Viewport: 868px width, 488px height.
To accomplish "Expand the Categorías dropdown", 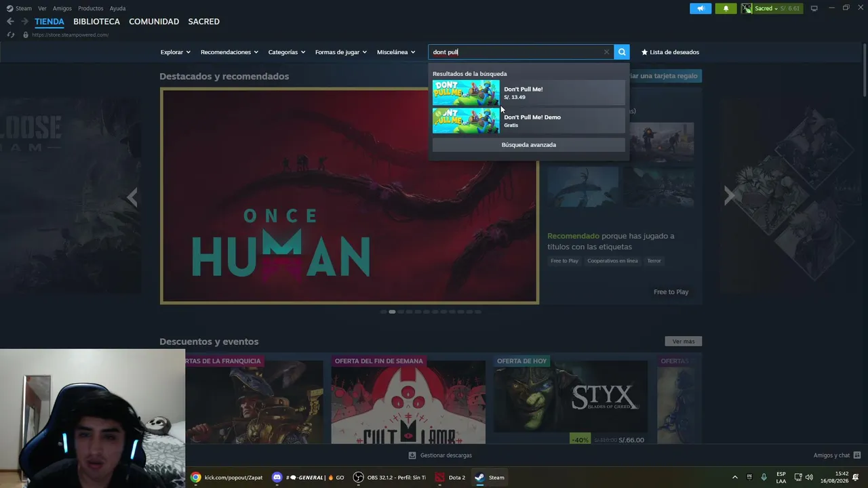I will [287, 52].
